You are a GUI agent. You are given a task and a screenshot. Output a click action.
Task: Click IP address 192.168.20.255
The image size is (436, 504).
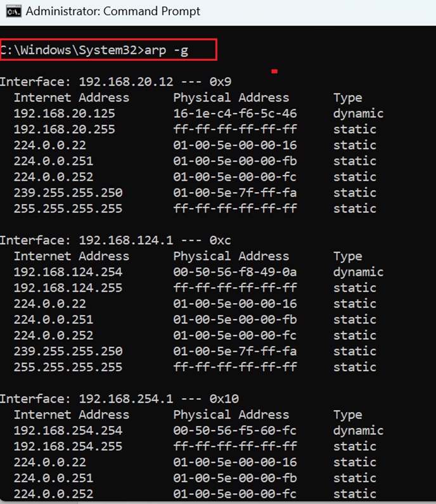coord(64,129)
